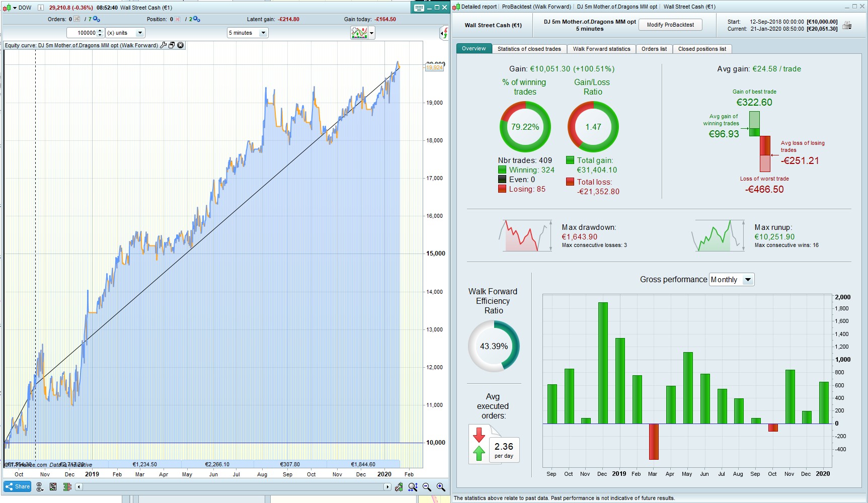
Task: Click the 19,924 current price label
Action: click(x=434, y=67)
